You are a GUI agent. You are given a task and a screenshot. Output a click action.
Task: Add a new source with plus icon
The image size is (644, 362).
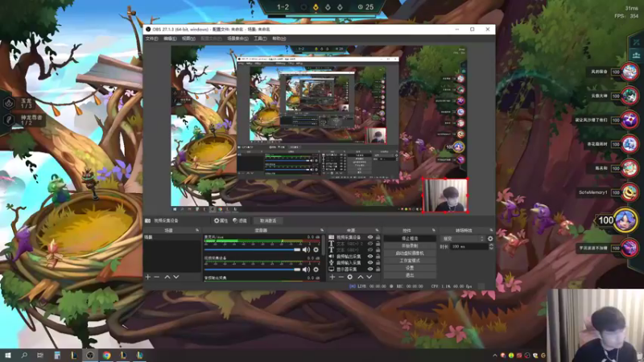coord(332,277)
